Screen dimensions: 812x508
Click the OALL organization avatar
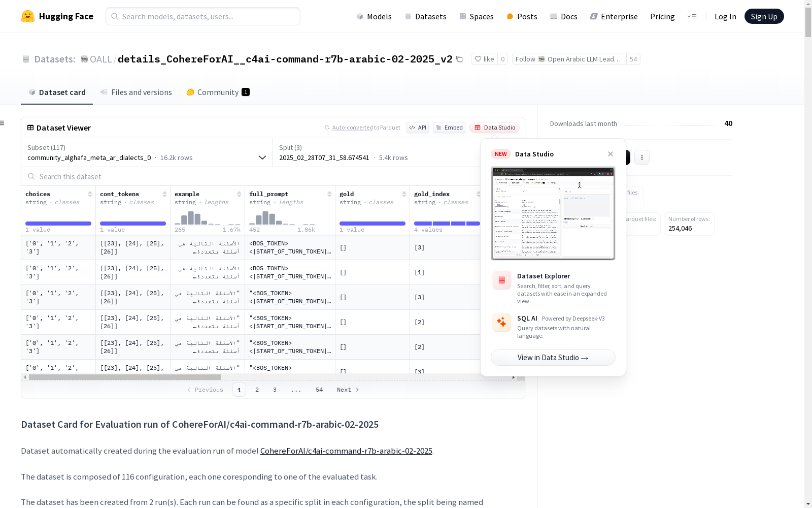point(84,59)
